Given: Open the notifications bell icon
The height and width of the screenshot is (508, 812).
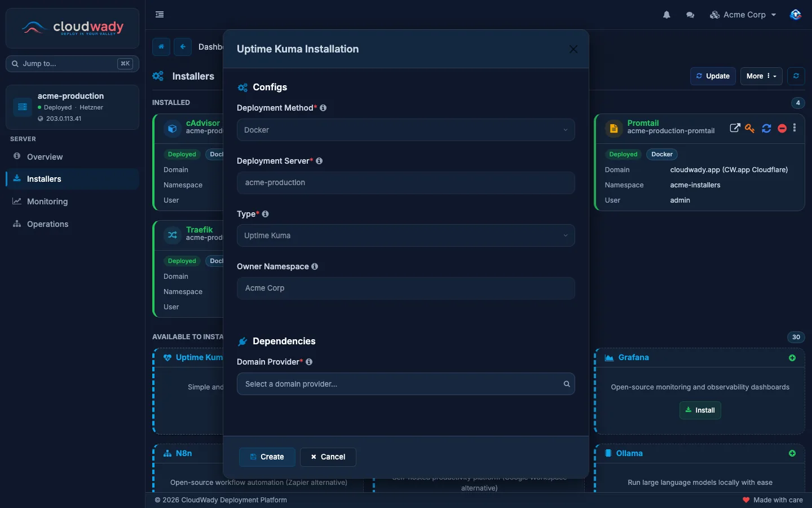Looking at the screenshot, I should coord(667,15).
